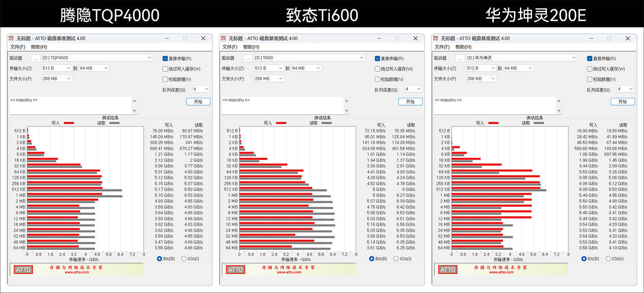
Task: Open queue depth dropdown in 华为坤灵 window
Action: [x=625, y=89]
